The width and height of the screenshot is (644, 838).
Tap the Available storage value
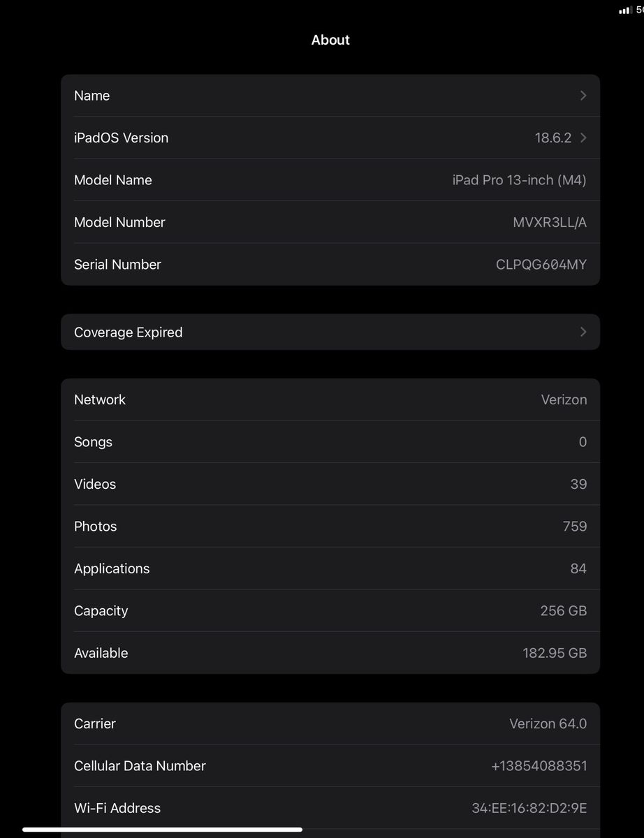tap(554, 654)
